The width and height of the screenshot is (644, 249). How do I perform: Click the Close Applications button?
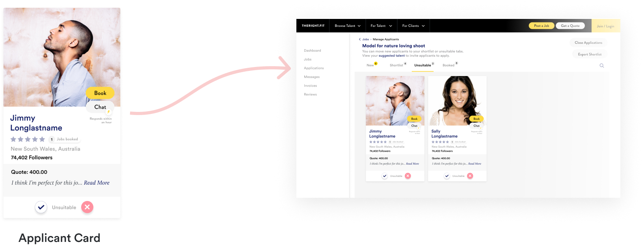(x=588, y=43)
